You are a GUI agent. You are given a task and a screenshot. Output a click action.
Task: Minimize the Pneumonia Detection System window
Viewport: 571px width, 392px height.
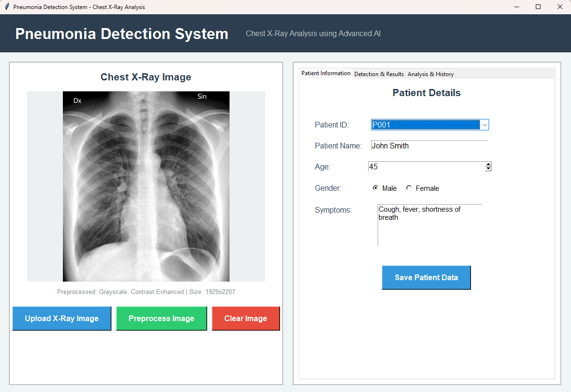point(516,7)
